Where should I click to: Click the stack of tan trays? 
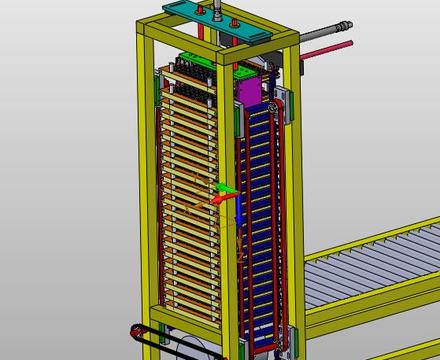190,197
